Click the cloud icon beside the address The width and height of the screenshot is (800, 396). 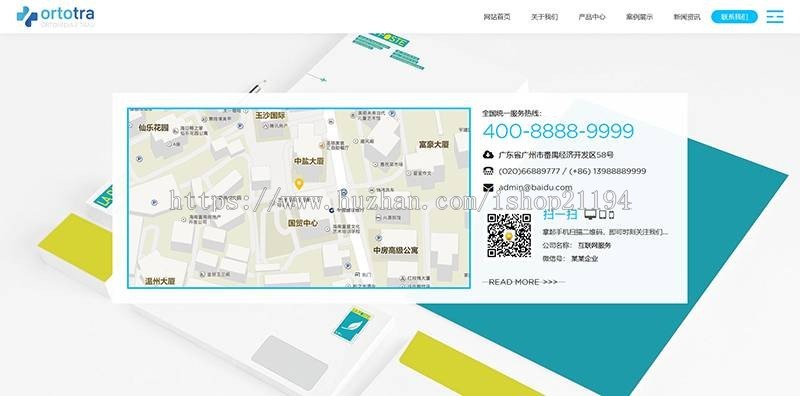pos(488,155)
